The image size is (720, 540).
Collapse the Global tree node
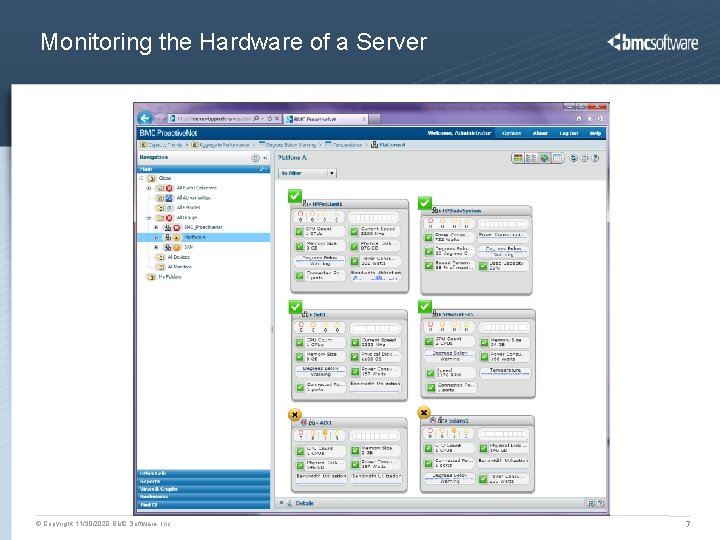pos(141,178)
